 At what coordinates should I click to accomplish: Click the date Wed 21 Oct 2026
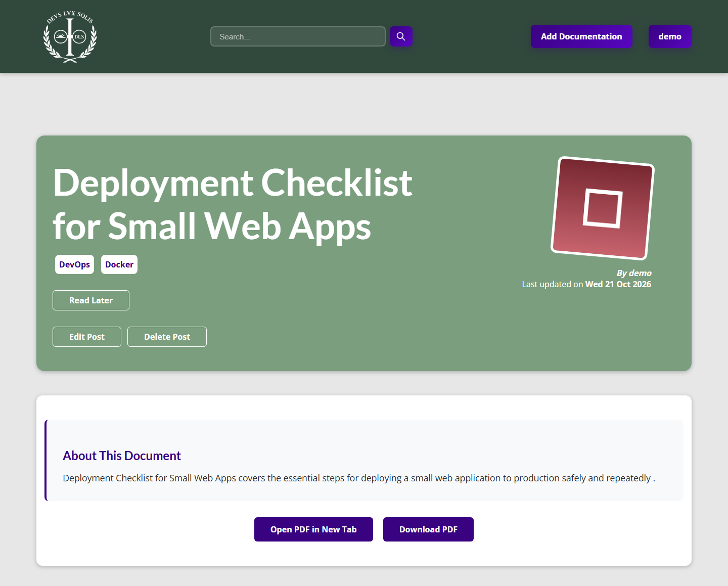(618, 284)
